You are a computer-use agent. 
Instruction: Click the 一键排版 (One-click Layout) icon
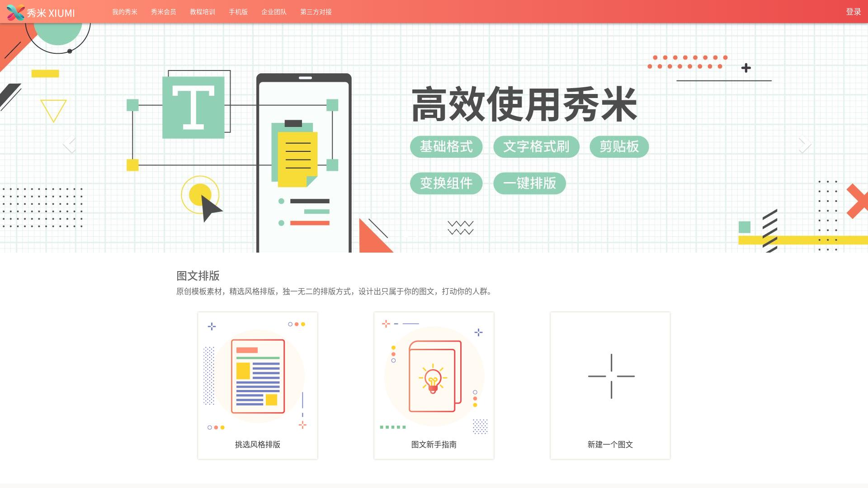528,183
